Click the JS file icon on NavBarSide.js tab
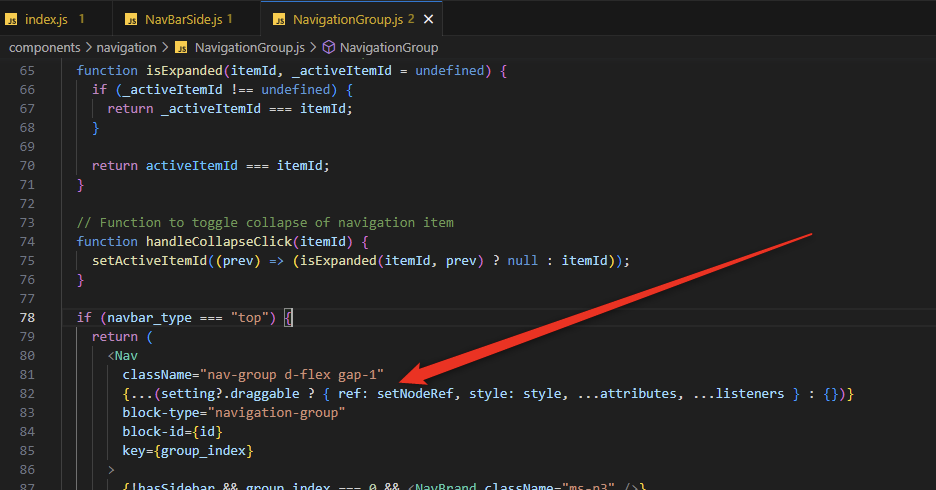Viewport: 936px width, 490px height. pyautogui.click(x=131, y=20)
